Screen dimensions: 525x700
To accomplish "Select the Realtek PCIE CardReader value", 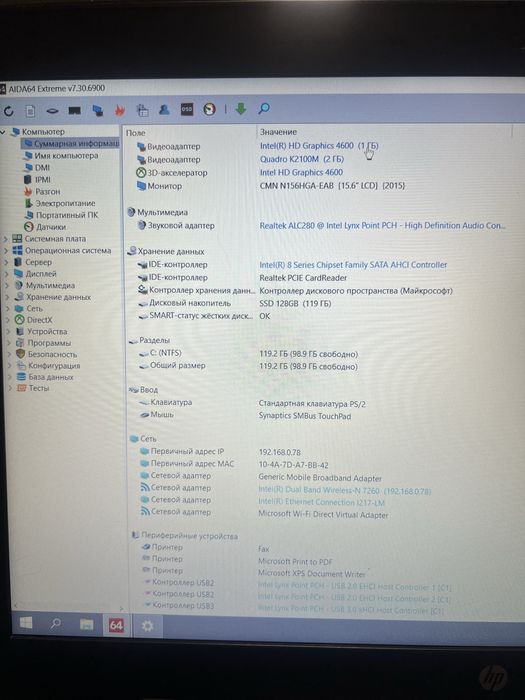I will pyautogui.click(x=303, y=278).
